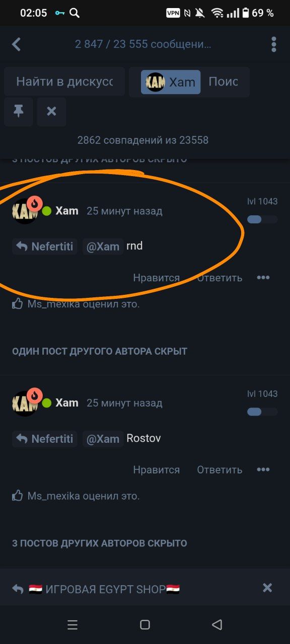Screen dimensions: 290x644
Task: Tap the level progress bar on Rostov post
Action: [x=262, y=412]
